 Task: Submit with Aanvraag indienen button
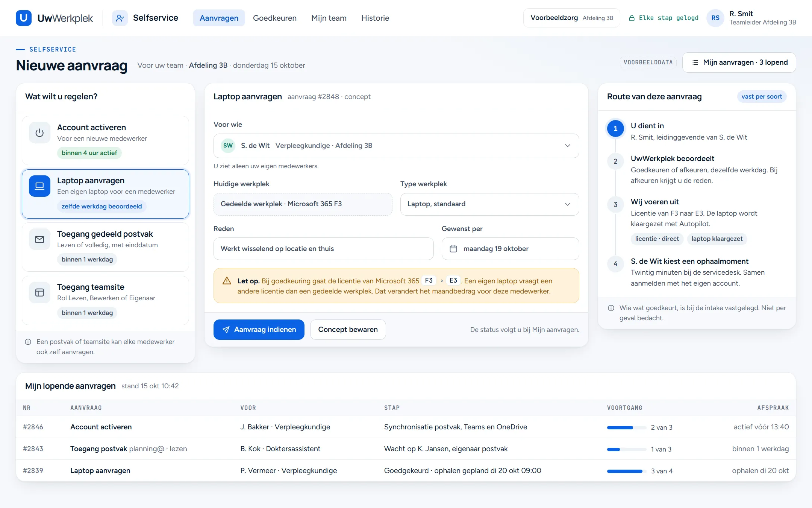(259, 330)
